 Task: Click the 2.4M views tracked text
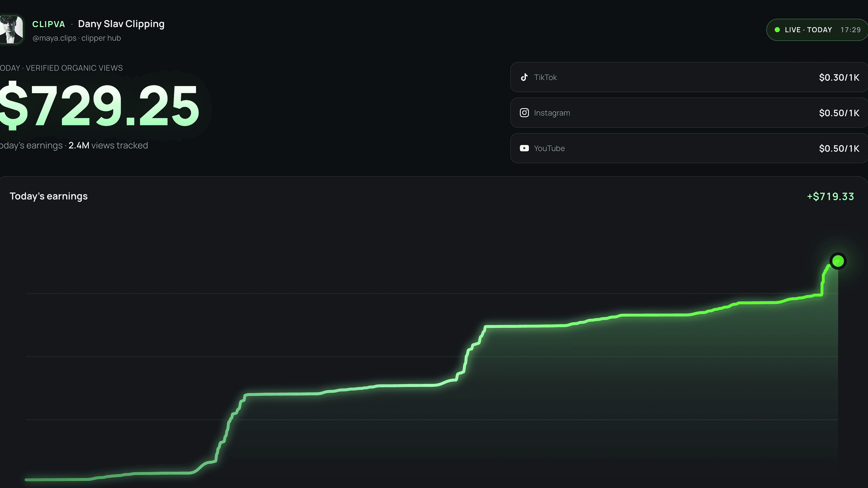tap(108, 145)
